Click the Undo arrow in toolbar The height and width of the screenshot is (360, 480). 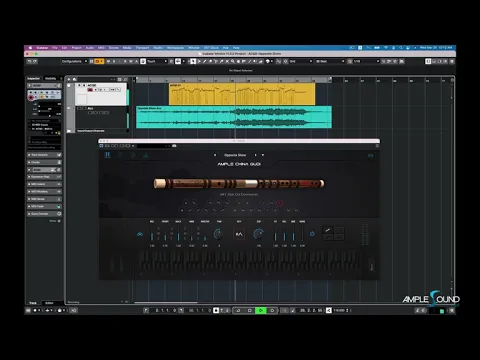(x=29, y=61)
